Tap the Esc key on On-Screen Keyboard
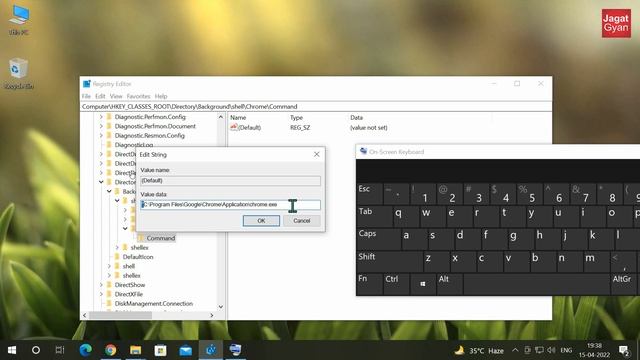This screenshot has width=640, height=360. (369, 193)
